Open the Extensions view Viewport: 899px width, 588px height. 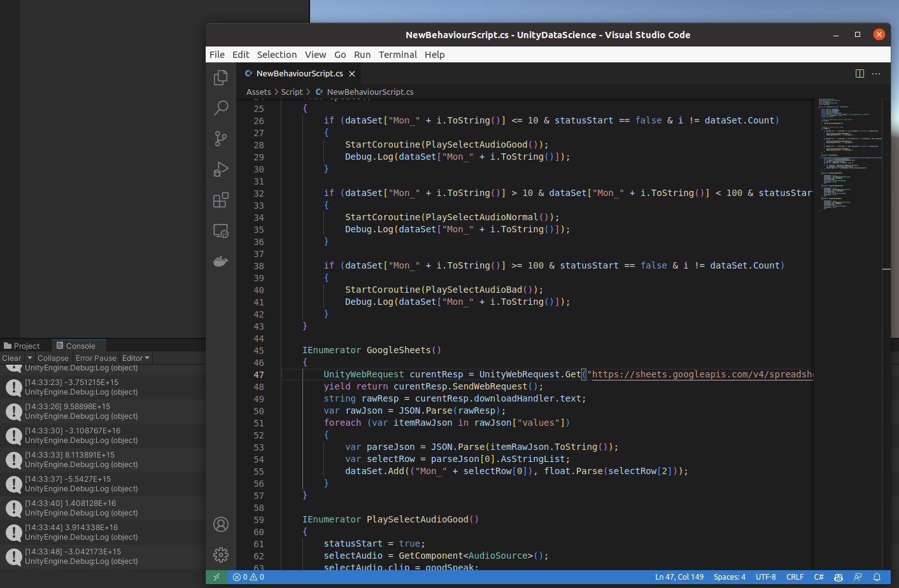point(221,200)
